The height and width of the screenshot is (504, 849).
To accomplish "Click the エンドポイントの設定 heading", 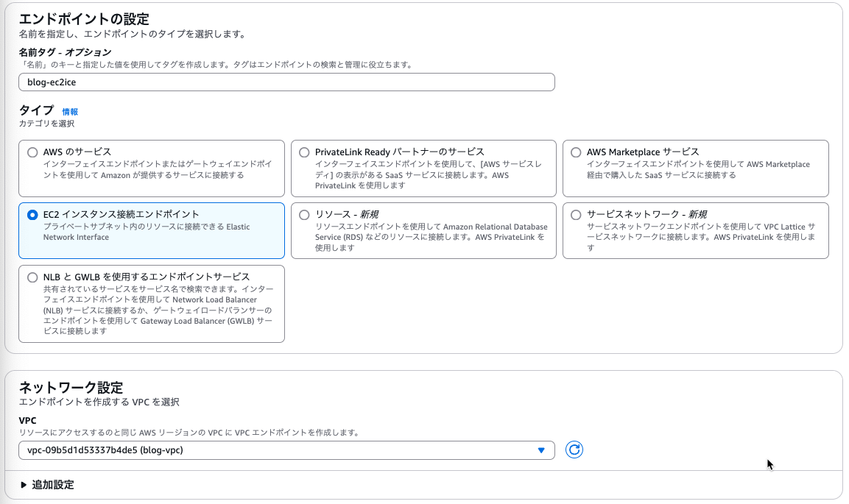I will click(84, 19).
